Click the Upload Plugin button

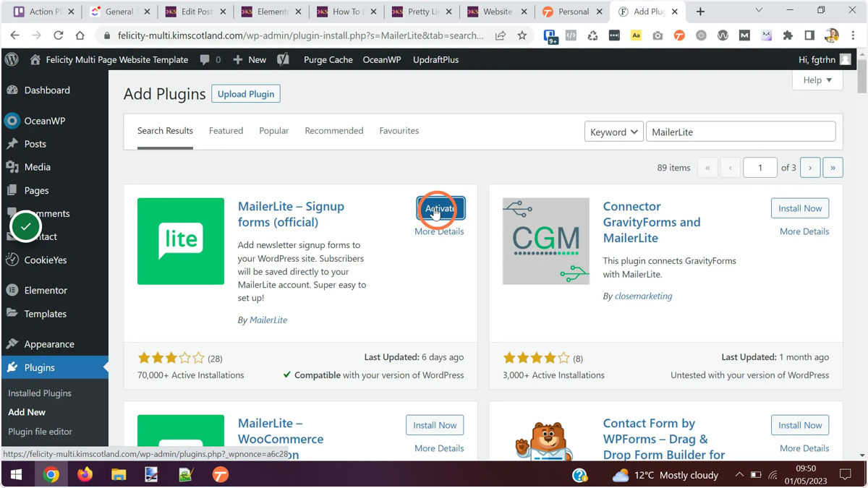(246, 94)
